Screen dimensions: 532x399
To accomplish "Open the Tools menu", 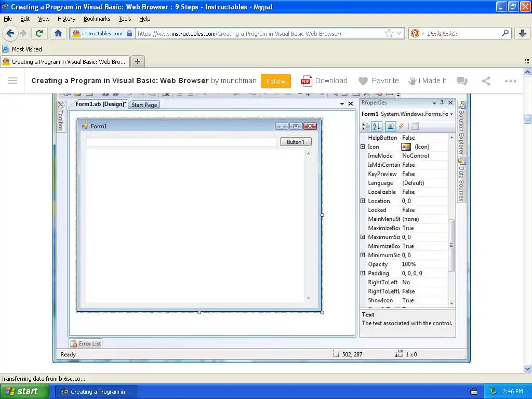I will tap(125, 19).
